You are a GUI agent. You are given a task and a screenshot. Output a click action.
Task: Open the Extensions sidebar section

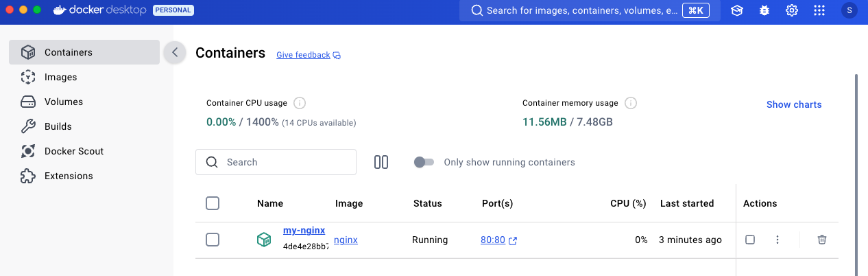[x=84, y=176]
